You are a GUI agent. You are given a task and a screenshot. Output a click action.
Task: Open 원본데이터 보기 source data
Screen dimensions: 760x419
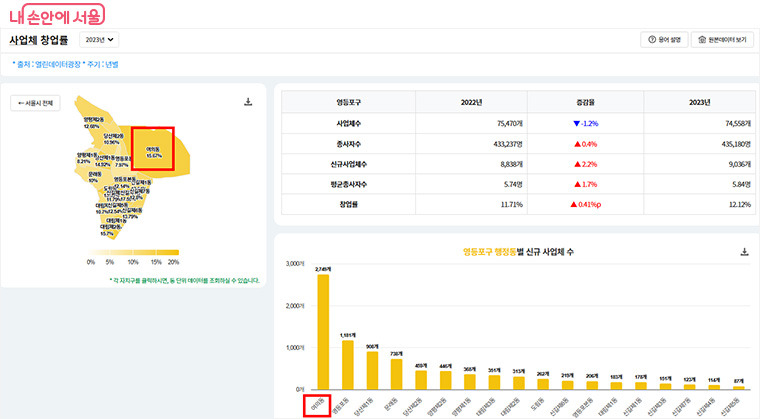pyautogui.click(x=722, y=40)
